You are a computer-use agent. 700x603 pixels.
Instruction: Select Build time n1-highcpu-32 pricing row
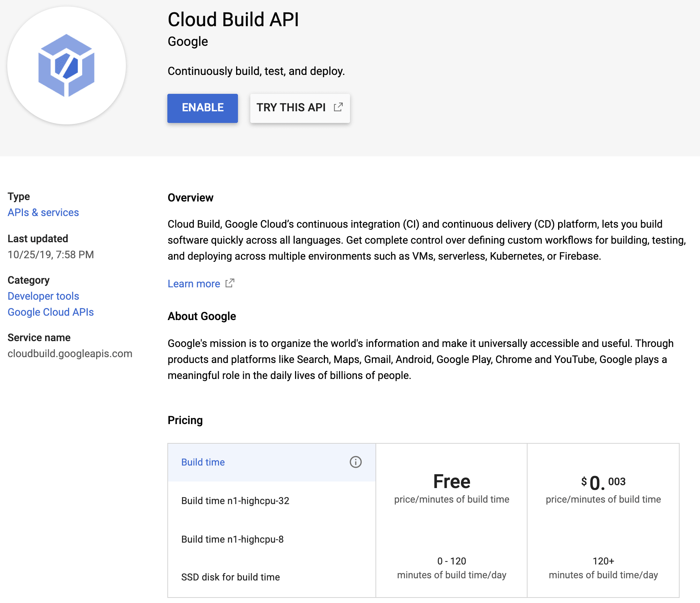(x=272, y=501)
